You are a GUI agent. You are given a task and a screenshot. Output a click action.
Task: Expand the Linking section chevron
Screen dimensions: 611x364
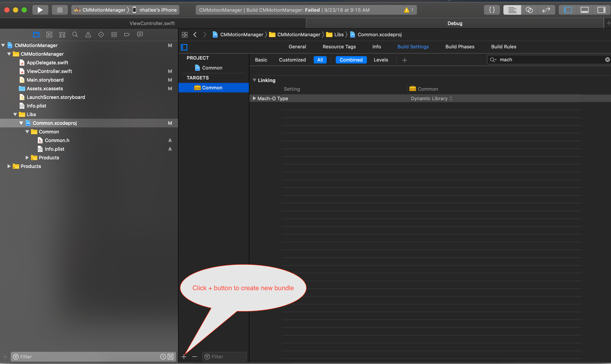pyautogui.click(x=254, y=80)
